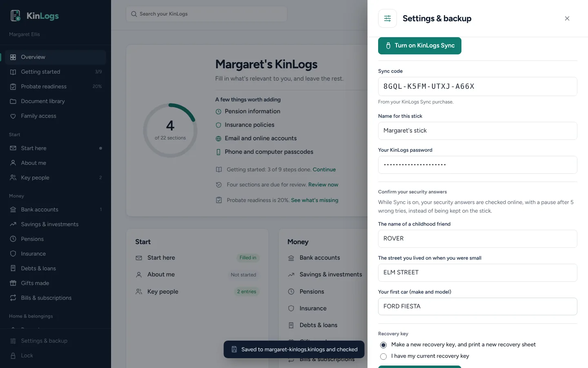588x368 pixels.
Task: Open Getting started in sidebar
Action: pyautogui.click(x=56, y=72)
